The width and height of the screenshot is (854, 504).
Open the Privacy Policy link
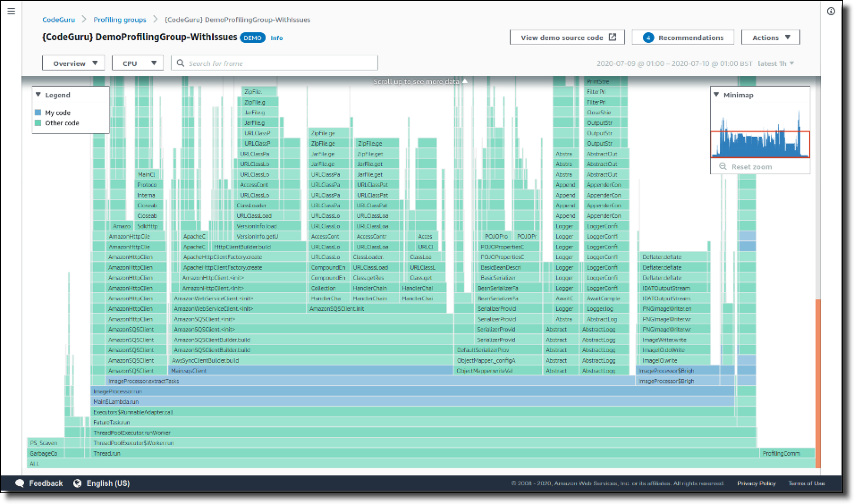(x=757, y=483)
